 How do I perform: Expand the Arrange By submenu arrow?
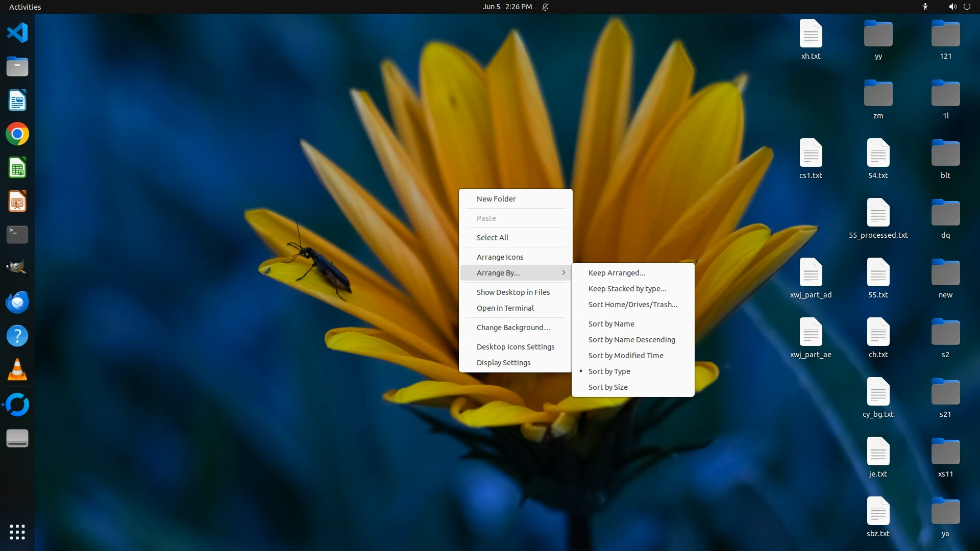tap(563, 273)
